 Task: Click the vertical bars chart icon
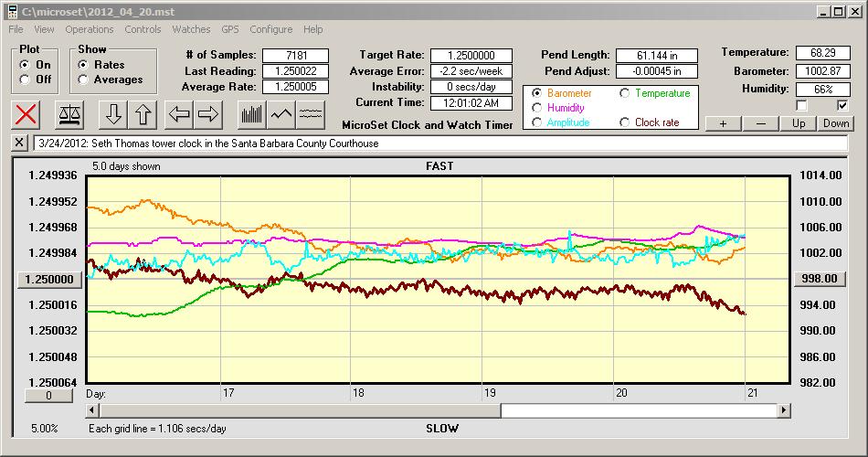pyautogui.click(x=252, y=114)
